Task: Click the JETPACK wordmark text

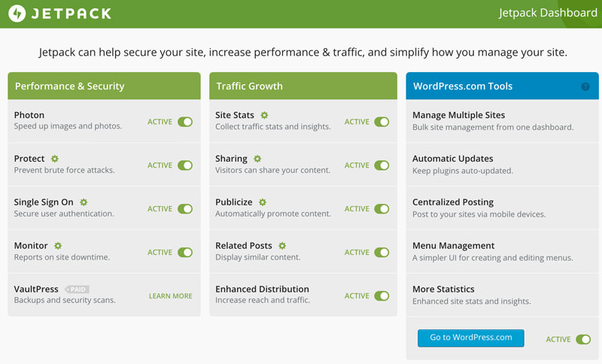Action: (71, 14)
